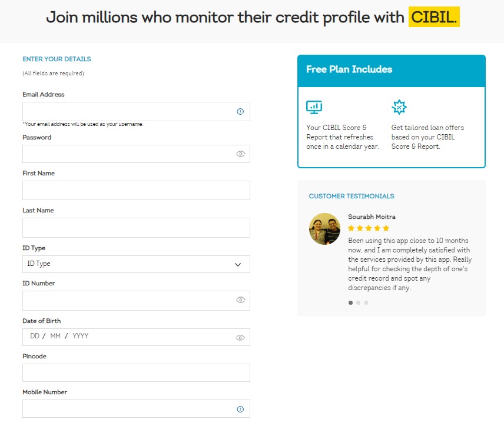504x426 pixels.
Task: Go to second testimonial carousel dot
Action: pyautogui.click(x=359, y=303)
